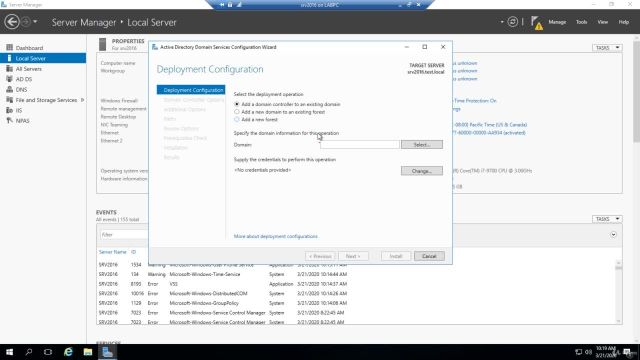Open the Tools menu
This screenshot has width=640, height=360.
click(582, 22)
